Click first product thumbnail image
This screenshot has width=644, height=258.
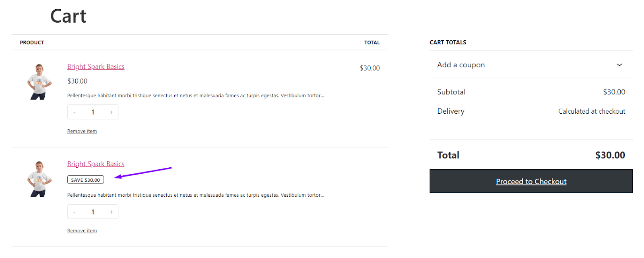point(39,81)
